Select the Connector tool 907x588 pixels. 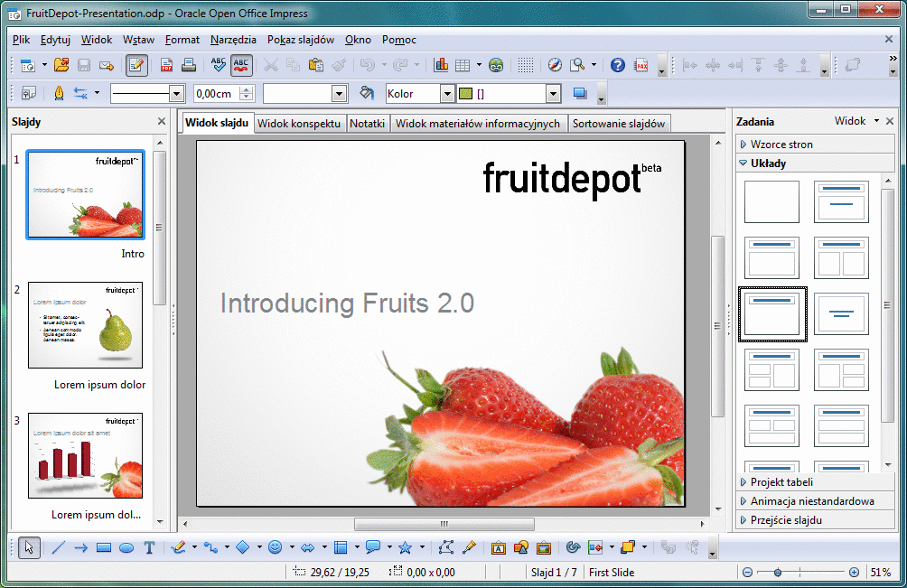(x=210, y=547)
